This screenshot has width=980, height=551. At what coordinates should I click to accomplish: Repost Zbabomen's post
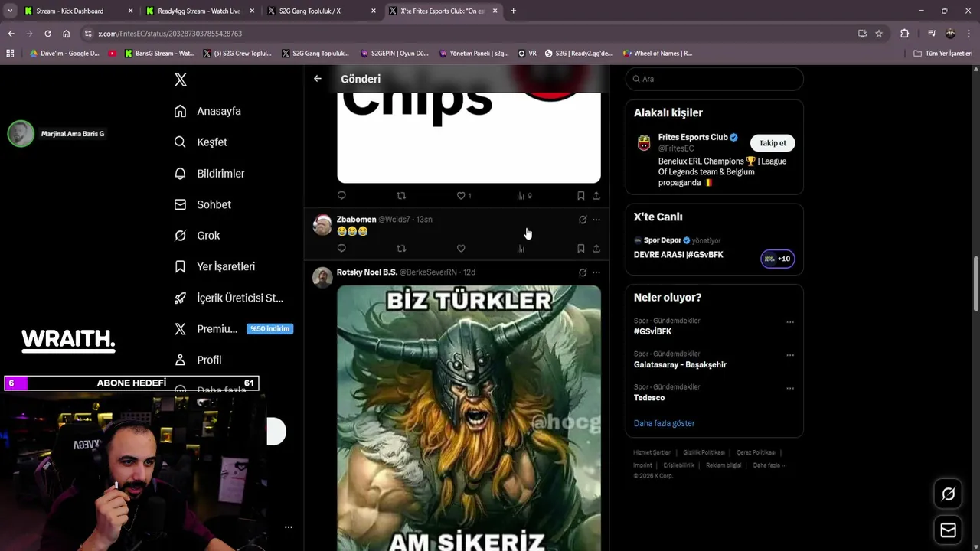[x=401, y=249]
